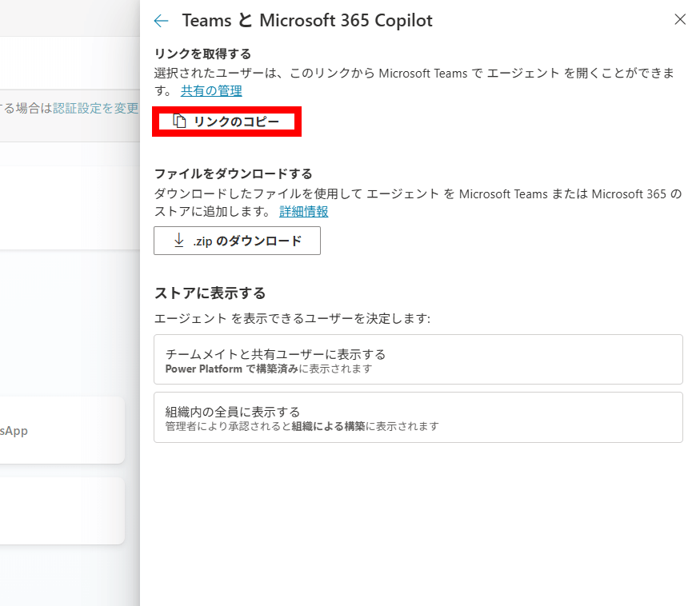Viewport: 700px width, 606px height.
Task: Click the 認証設定を変更 link in background
Action: 96,108
